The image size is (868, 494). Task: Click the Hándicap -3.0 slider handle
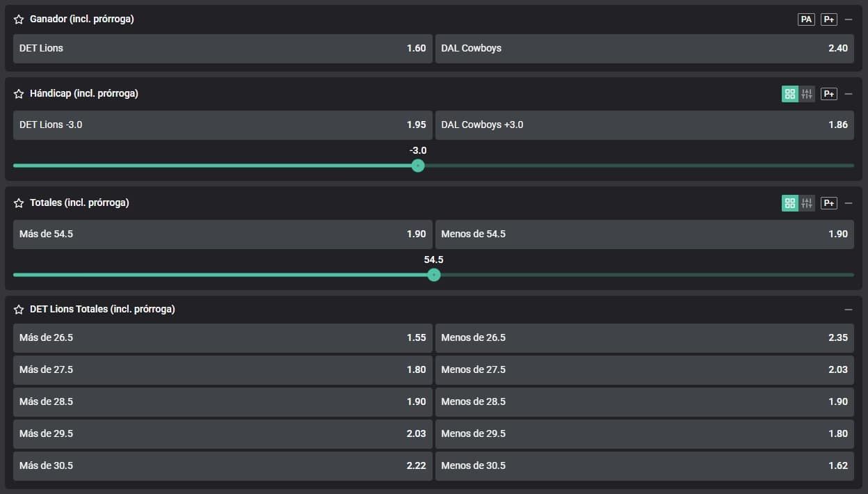417,166
